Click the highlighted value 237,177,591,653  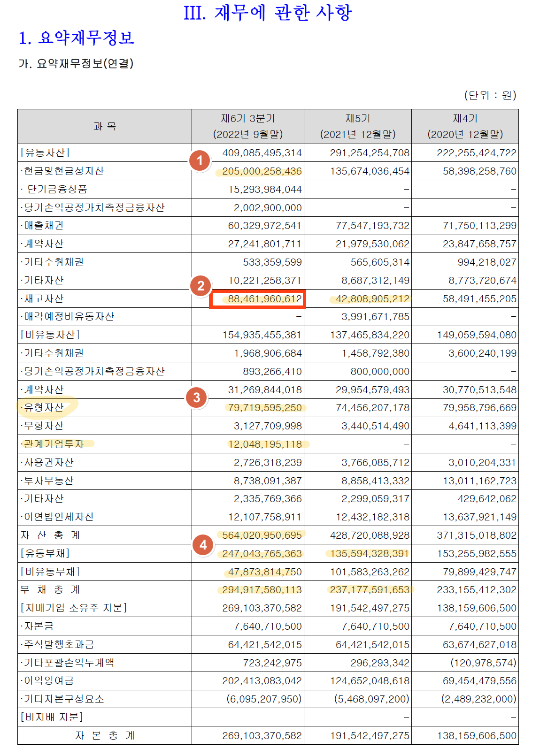tap(370, 590)
